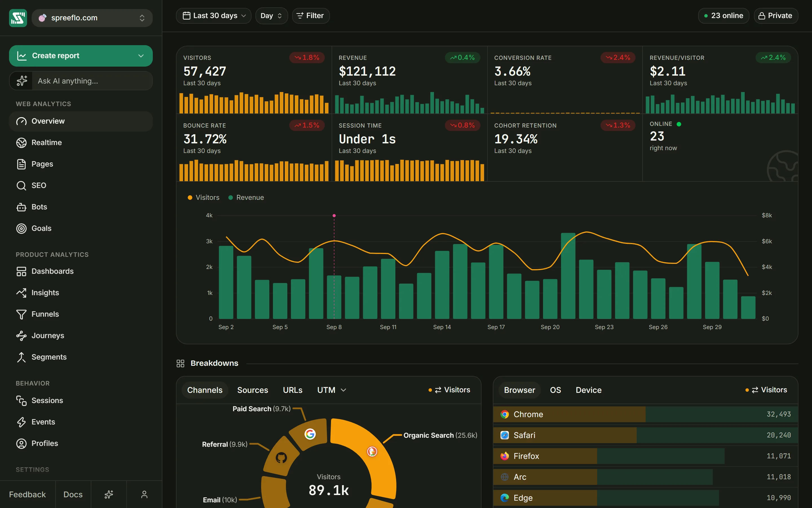Click the Organic Search donut segment label
The image size is (812, 508).
coord(440,435)
